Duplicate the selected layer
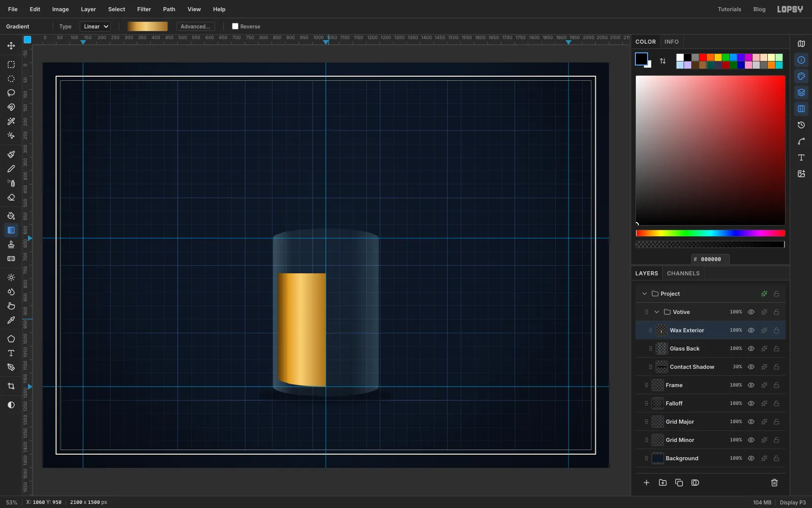The image size is (812, 508). (679, 483)
